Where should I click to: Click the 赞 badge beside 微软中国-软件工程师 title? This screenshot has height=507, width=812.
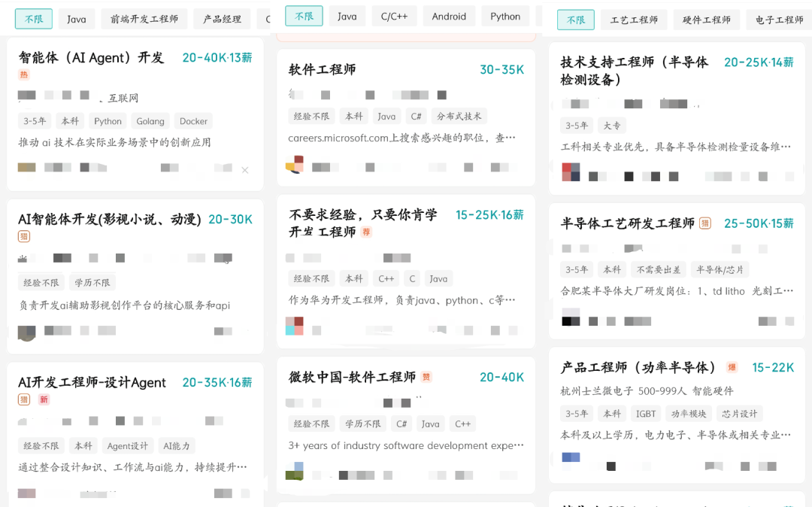pos(426,377)
